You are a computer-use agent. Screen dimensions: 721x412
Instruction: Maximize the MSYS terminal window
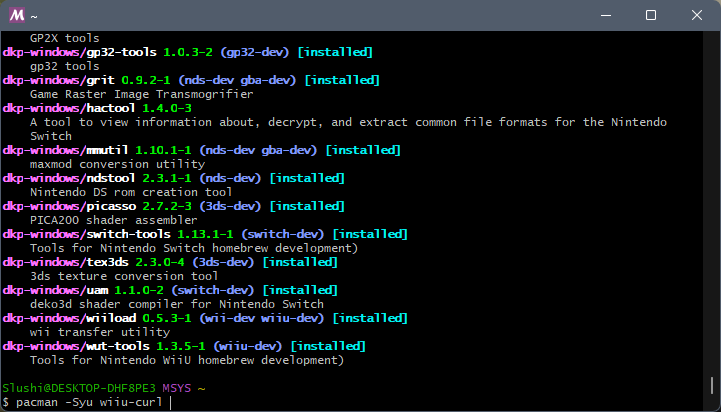651,15
